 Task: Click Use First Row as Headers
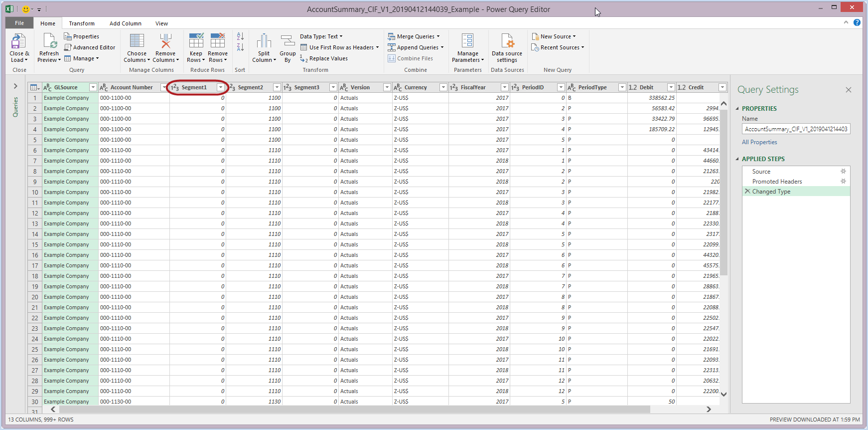click(x=339, y=47)
